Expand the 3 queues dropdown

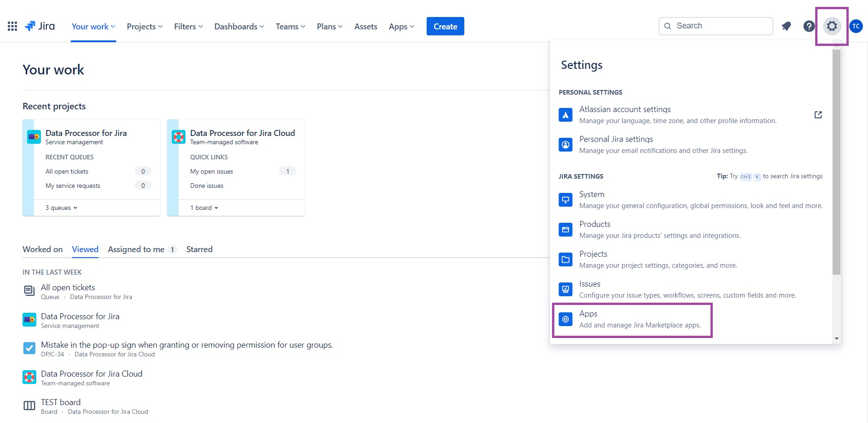click(x=62, y=208)
